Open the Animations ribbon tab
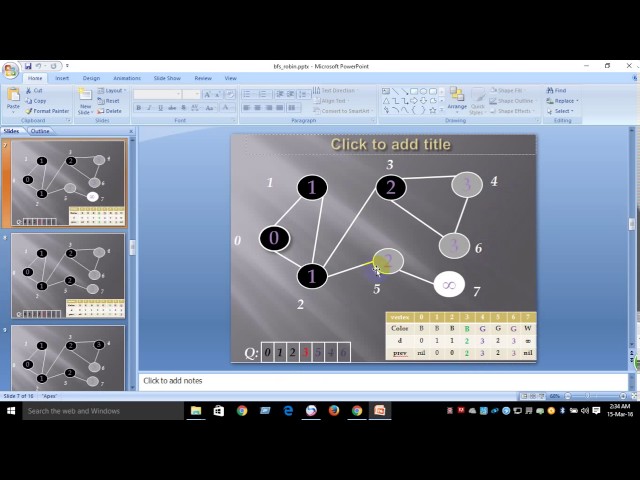The height and width of the screenshot is (480, 640). pos(127,78)
